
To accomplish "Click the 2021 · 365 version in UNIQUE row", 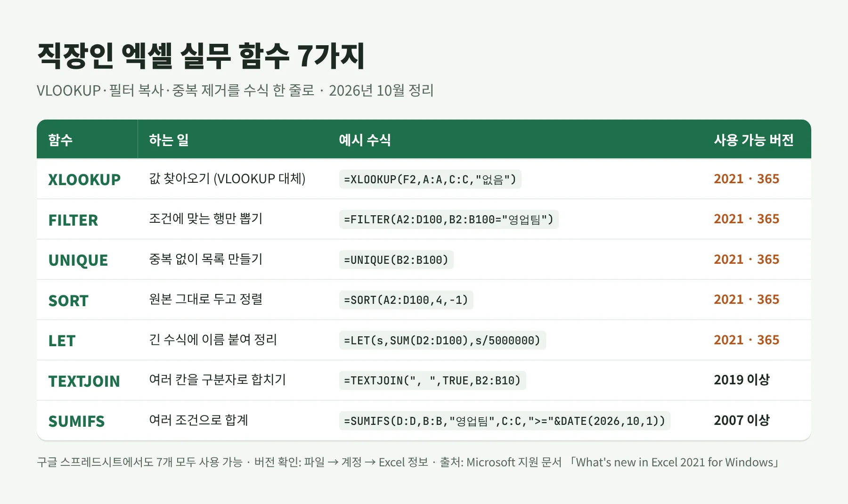I will 746,260.
